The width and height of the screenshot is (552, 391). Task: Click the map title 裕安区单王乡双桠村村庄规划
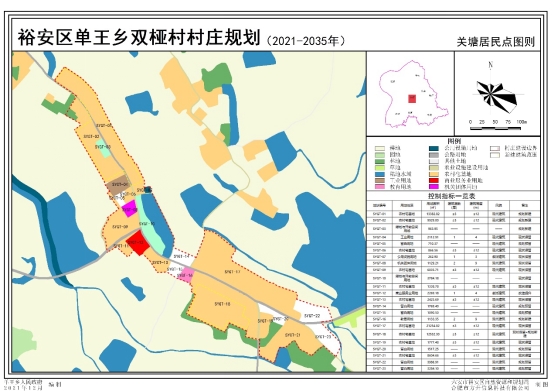[x=139, y=37]
